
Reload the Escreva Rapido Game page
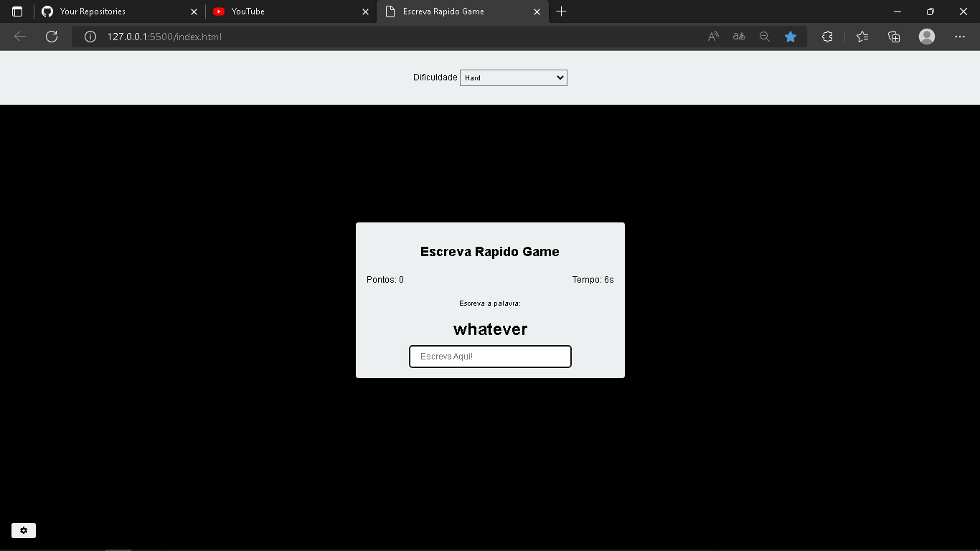(x=52, y=36)
